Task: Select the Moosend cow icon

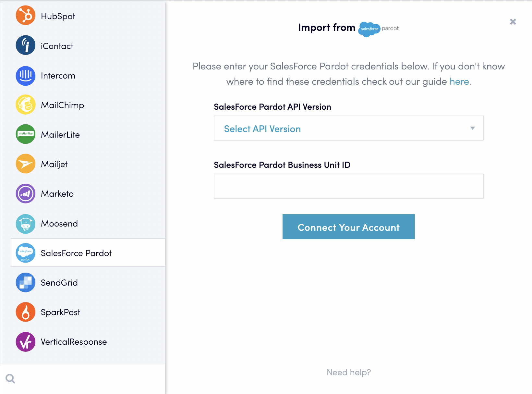Action: [26, 224]
